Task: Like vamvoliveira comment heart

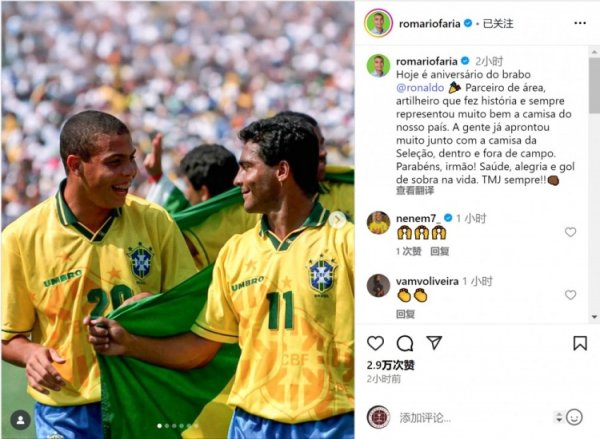Action: tap(570, 295)
